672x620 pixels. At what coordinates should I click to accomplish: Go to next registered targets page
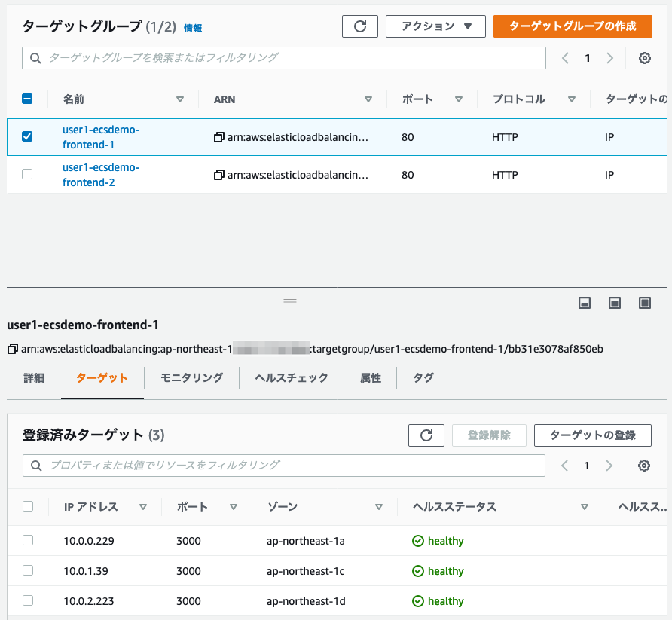609,466
